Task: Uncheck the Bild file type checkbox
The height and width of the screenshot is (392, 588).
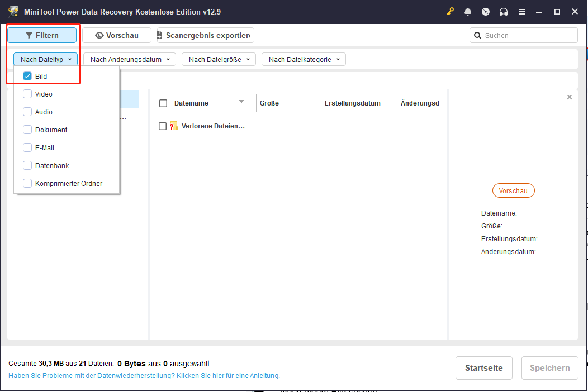Action: 27,76
